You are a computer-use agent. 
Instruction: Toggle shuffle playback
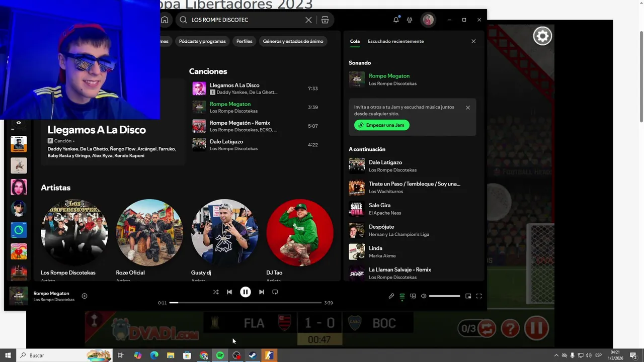(216, 292)
